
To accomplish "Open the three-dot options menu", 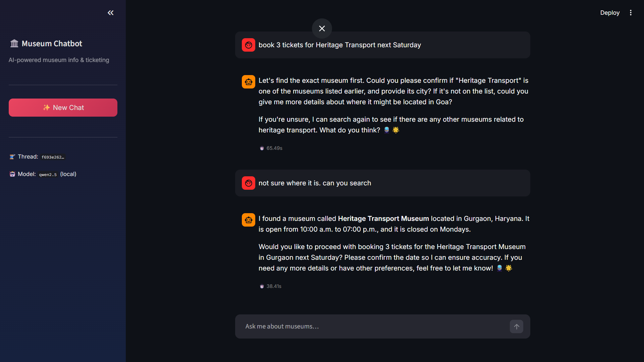I will pos(631,13).
